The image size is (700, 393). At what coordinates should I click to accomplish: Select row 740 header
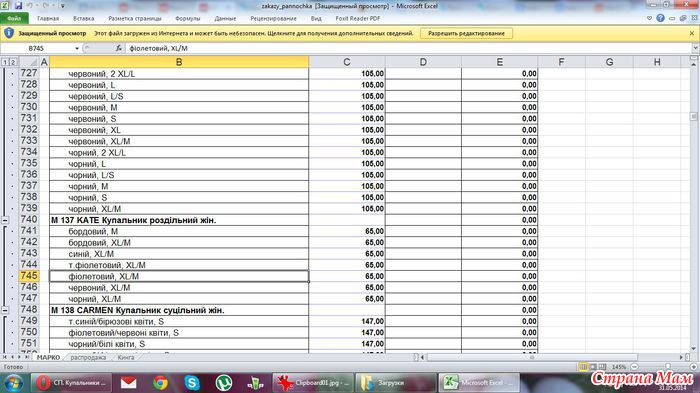pos(29,220)
